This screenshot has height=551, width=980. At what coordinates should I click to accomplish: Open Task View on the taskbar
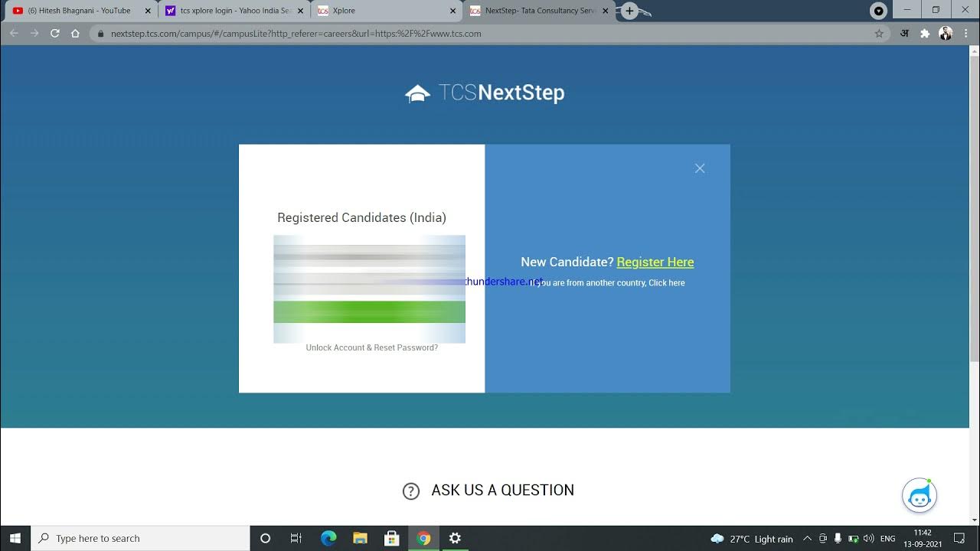(x=296, y=538)
